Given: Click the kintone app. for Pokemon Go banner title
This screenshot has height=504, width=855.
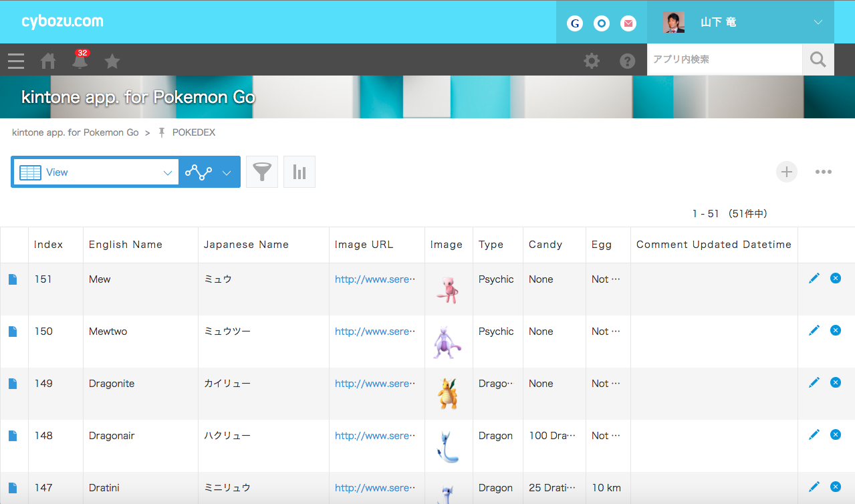Looking at the screenshot, I should coord(138,97).
